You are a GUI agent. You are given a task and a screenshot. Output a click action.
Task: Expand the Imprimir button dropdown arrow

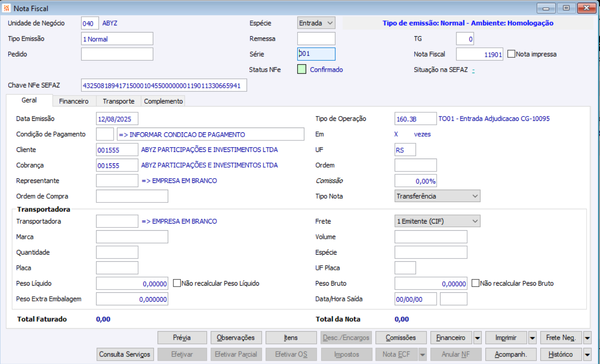click(532, 338)
